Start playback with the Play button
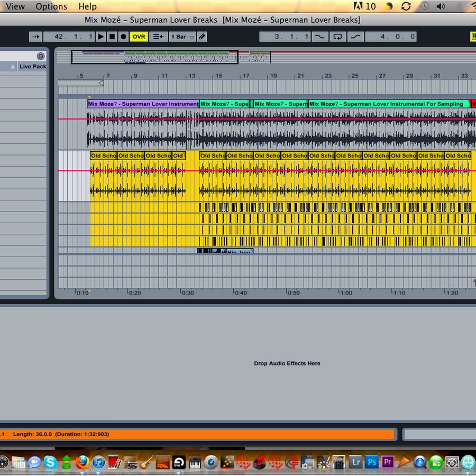The image size is (476, 476). pyautogui.click(x=101, y=36)
